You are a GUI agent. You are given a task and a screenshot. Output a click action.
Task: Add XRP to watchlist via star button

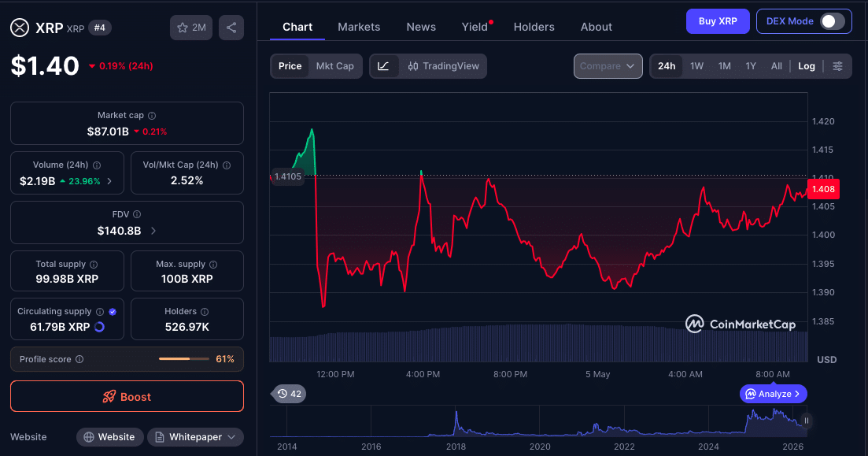pyautogui.click(x=191, y=28)
